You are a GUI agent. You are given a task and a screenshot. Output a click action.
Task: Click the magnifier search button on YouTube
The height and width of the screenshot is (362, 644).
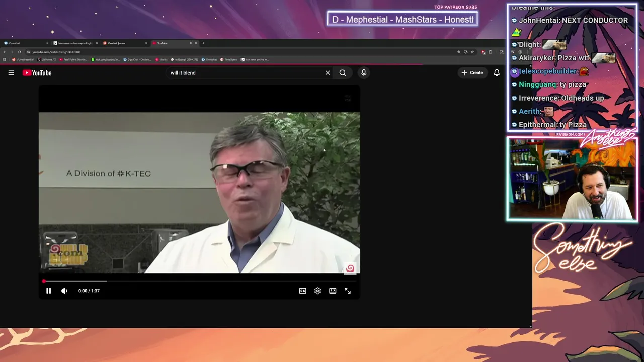coord(343,73)
